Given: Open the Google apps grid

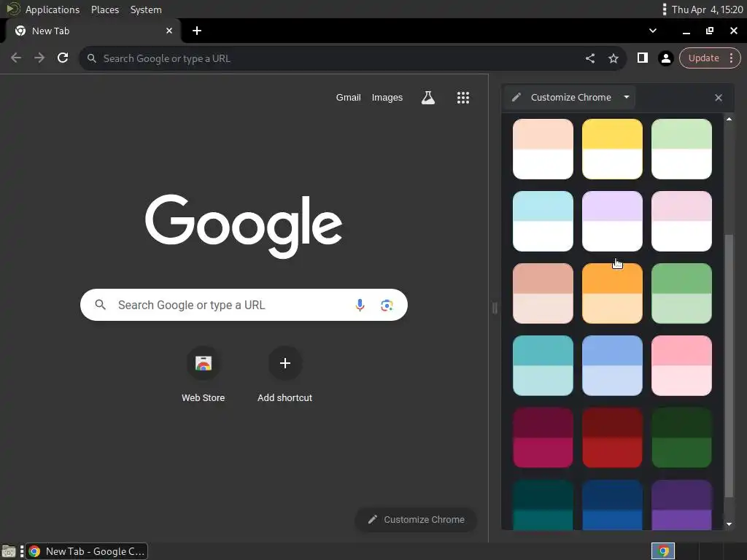Looking at the screenshot, I should click(463, 98).
